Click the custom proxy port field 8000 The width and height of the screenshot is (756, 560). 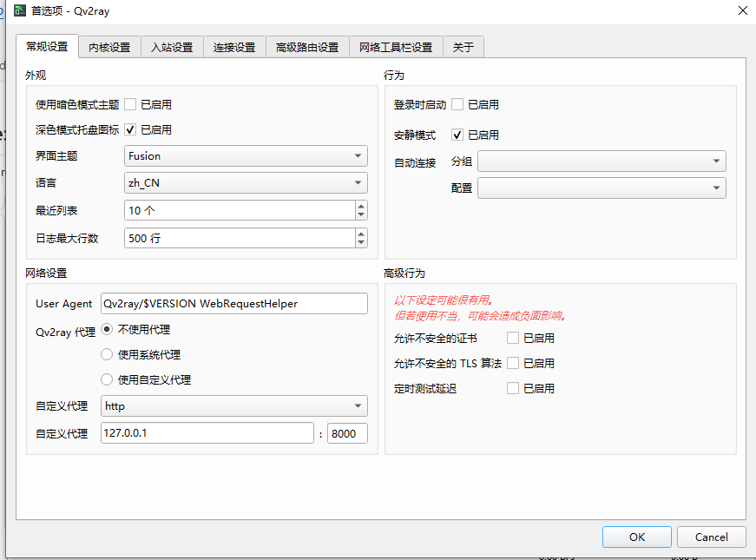348,433
